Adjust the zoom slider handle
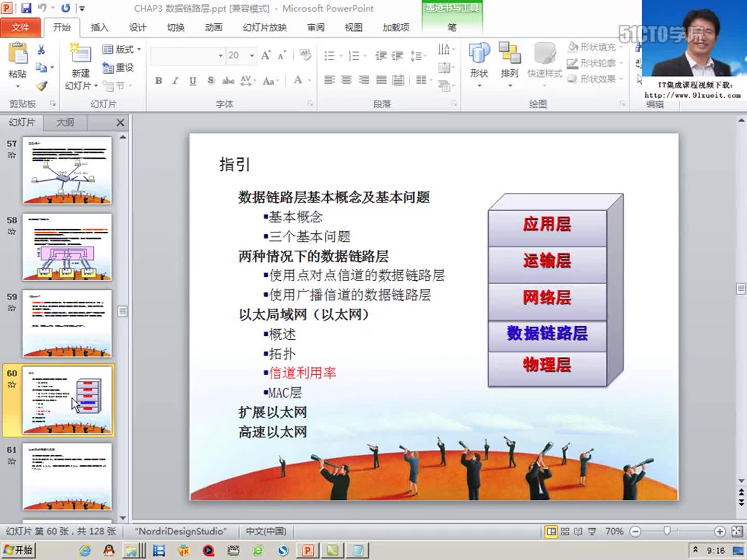Screen dimensions: 747x560 point(667,531)
